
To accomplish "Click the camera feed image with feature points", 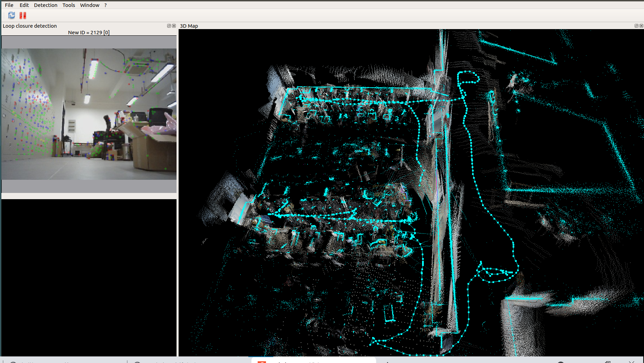I will (x=88, y=114).
